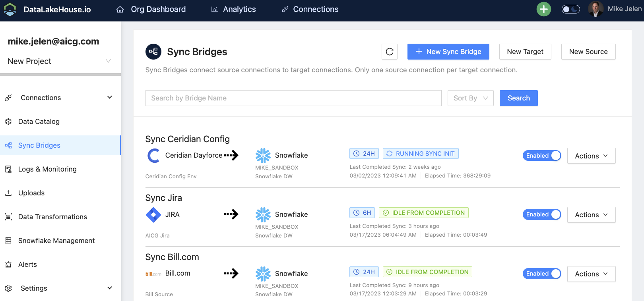Go to Logs & Monitoring in sidebar
Viewport: 644px width, 301px height.
click(47, 169)
